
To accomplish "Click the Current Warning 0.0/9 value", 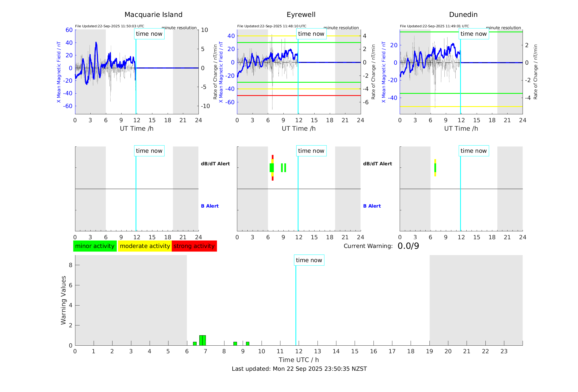I will 408,246.
